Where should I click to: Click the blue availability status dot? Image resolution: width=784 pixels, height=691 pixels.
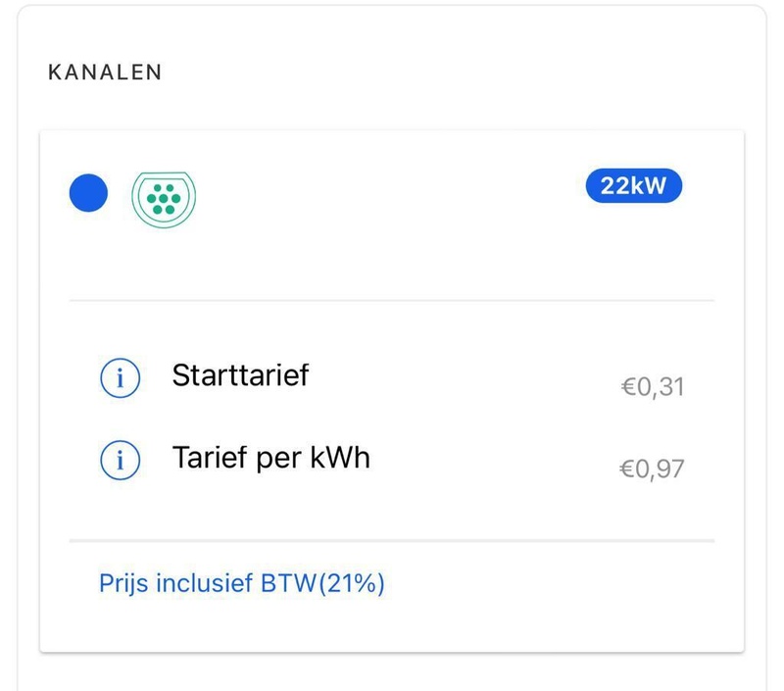[x=88, y=193]
